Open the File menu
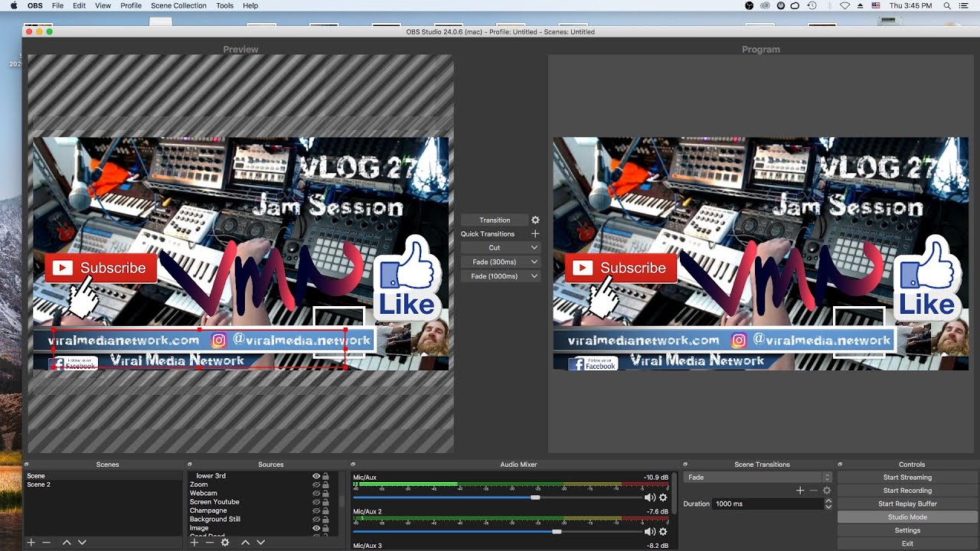Image resolution: width=980 pixels, height=551 pixels. 57,5
